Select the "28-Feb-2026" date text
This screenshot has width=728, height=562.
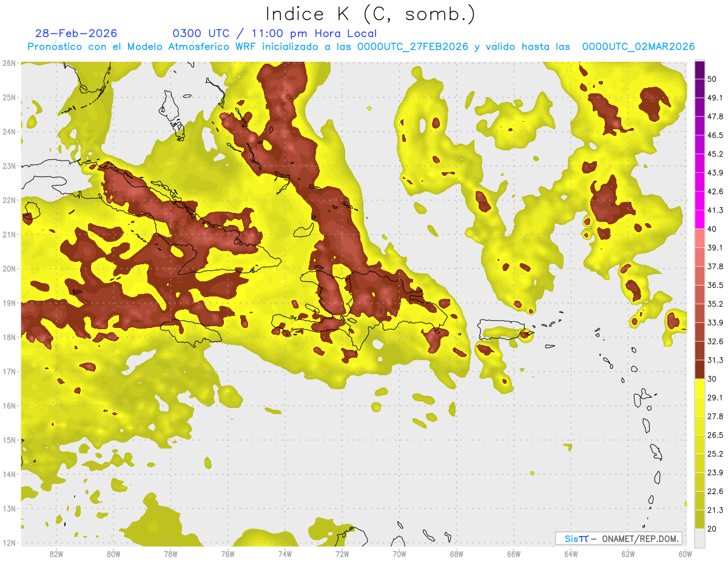76,33
